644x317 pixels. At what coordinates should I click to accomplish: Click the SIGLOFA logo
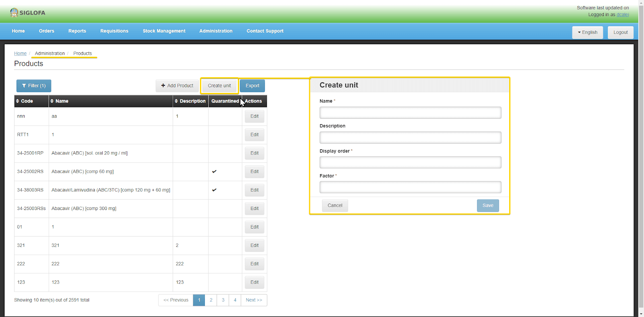28,12
